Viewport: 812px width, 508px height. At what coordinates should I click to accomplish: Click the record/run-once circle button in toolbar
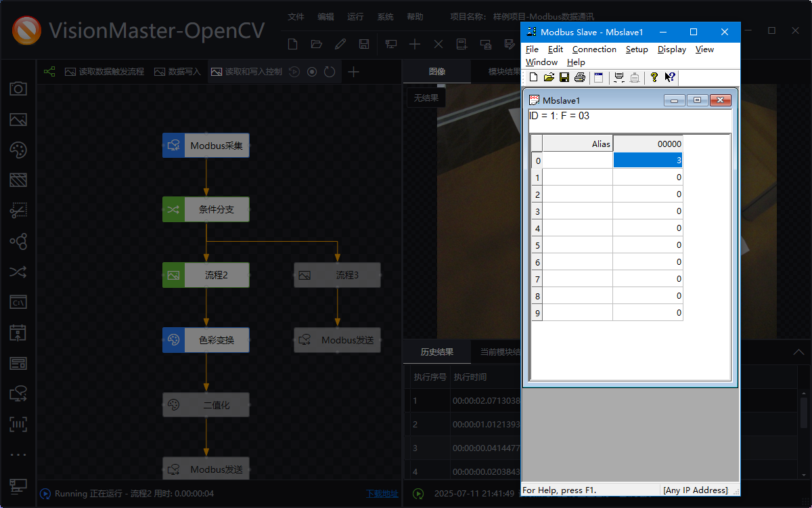(312, 71)
